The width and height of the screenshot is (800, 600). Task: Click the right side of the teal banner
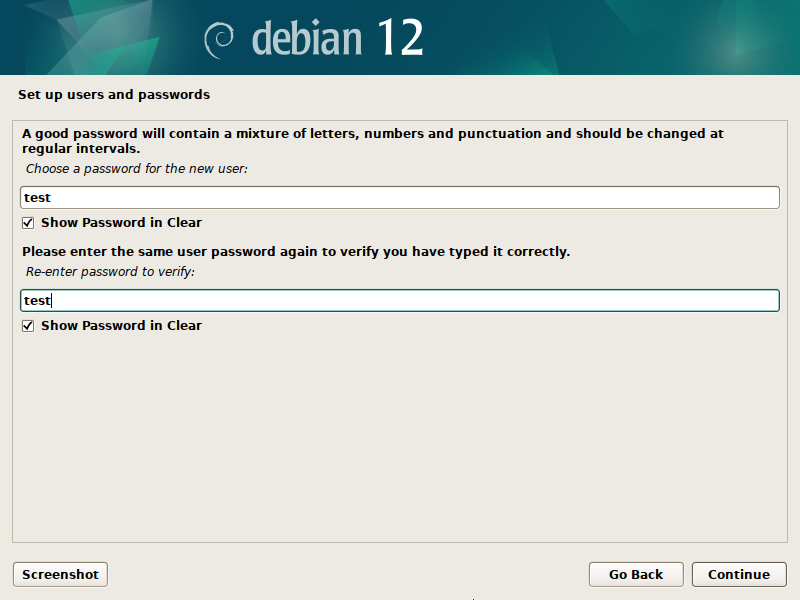tap(650, 38)
